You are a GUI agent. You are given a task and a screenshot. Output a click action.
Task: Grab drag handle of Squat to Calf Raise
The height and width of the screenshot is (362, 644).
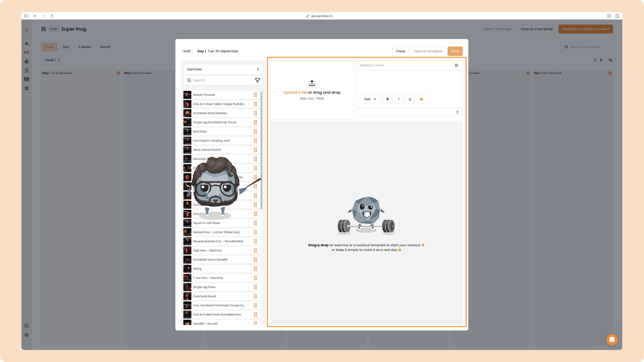255,223
